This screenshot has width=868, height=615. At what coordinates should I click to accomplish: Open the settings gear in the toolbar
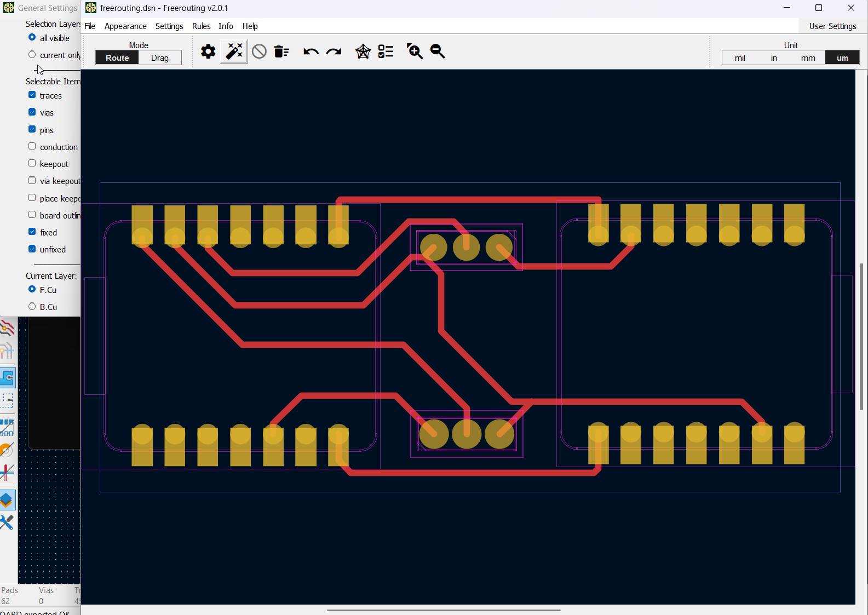click(208, 51)
